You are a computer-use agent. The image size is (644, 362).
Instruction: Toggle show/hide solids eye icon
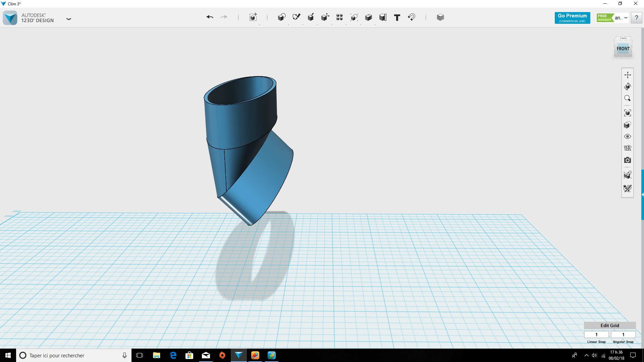tap(628, 136)
